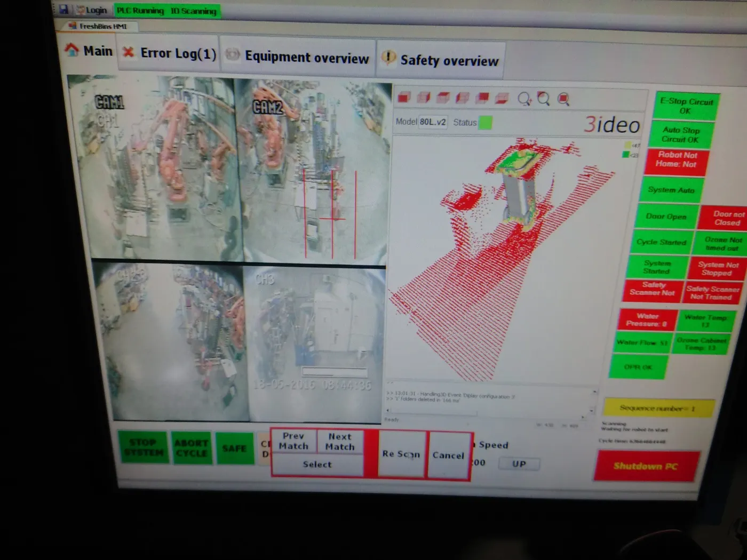The height and width of the screenshot is (560, 747).
Task: Click the Cycle Started indicator
Action: (x=662, y=242)
